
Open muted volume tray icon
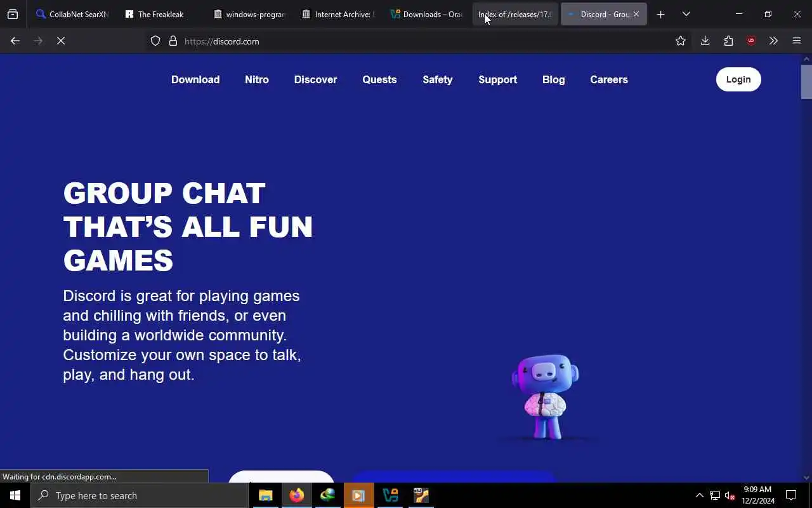point(730,495)
